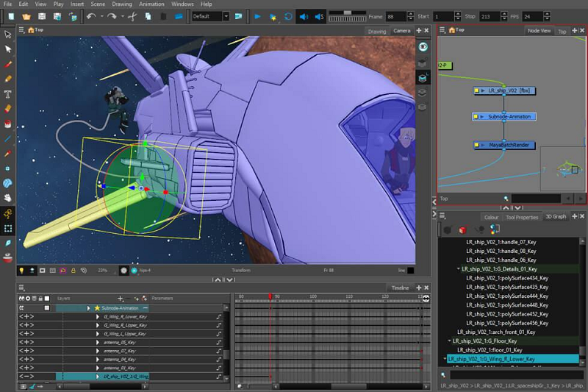
Task: Expand the G_Wing_R_Lower_Key layer
Action: (x=98, y=316)
